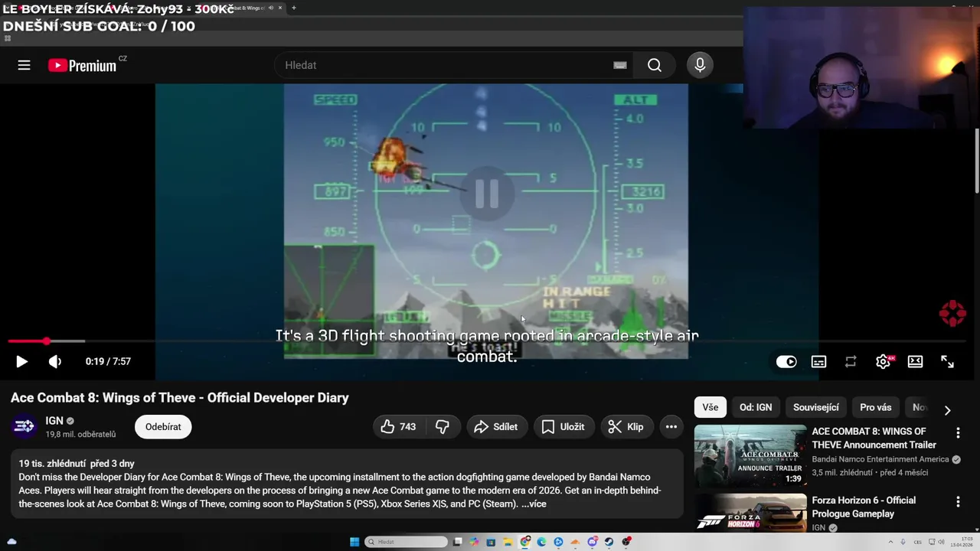This screenshot has width=980, height=551.
Task: Toggle subtitles with the captions button
Action: 818,361
